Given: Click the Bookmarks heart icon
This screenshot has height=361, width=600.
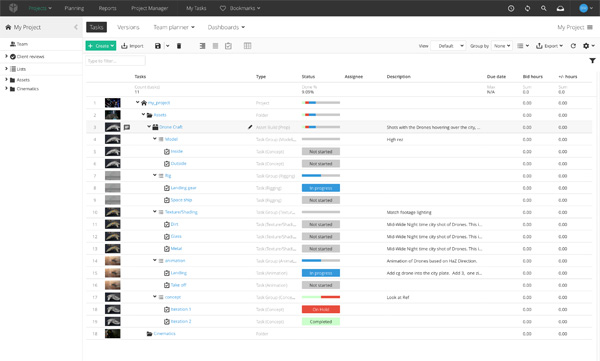Looking at the screenshot, I should pos(223,8).
